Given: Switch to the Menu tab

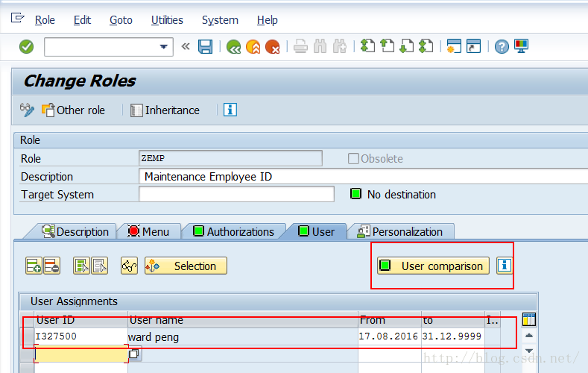Looking at the screenshot, I should (x=148, y=232).
